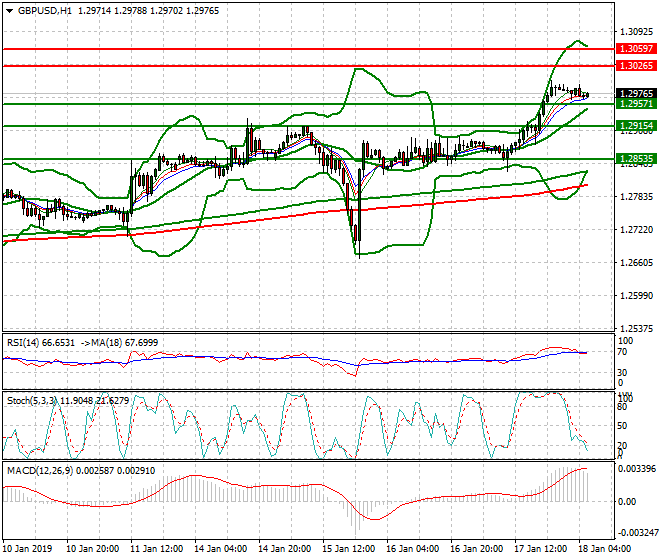This screenshot has height=560, width=660.
Task: Click the black current price tag 1.29765
Action: coord(635,93)
